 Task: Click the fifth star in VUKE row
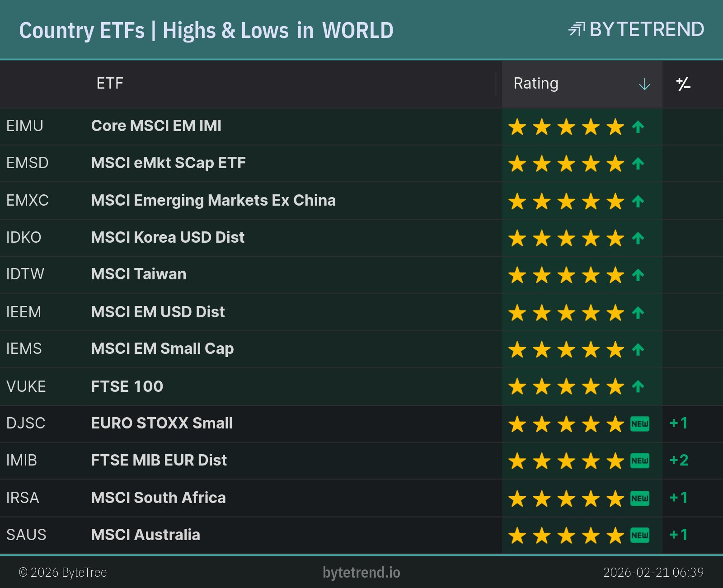pyautogui.click(x=615, y=386)
